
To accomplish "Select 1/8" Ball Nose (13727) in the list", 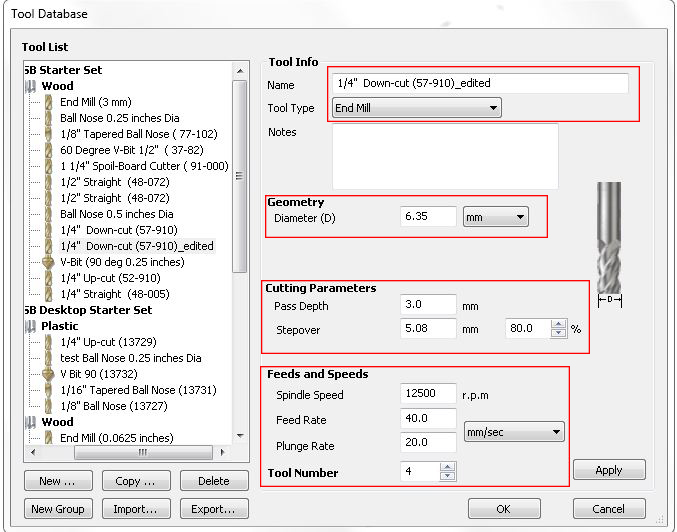I will 114,406.
